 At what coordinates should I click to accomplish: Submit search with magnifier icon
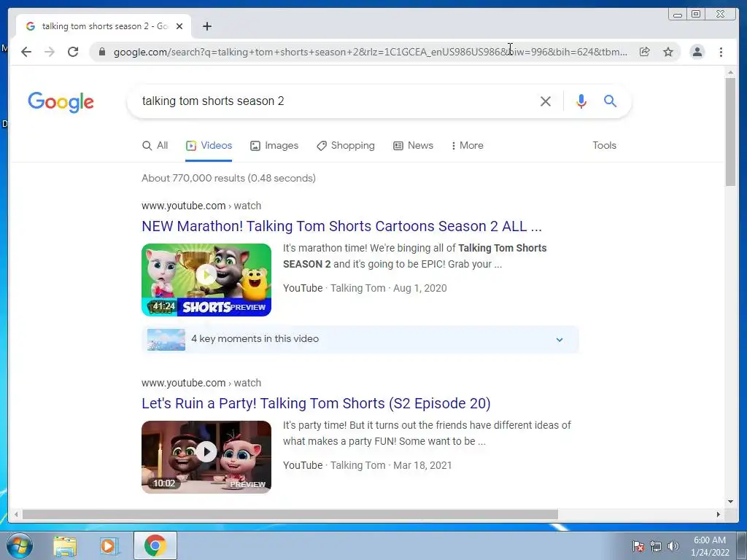click(x=611, y=101)
